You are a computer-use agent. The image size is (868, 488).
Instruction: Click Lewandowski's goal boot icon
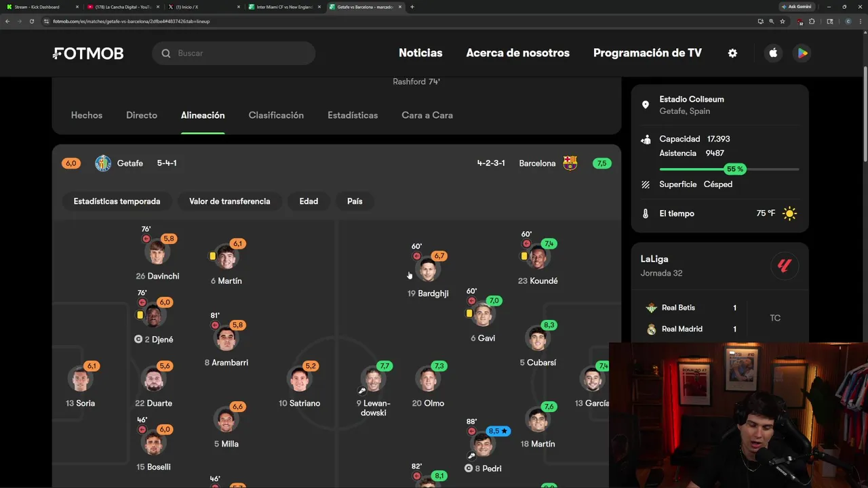coord(362,390)
